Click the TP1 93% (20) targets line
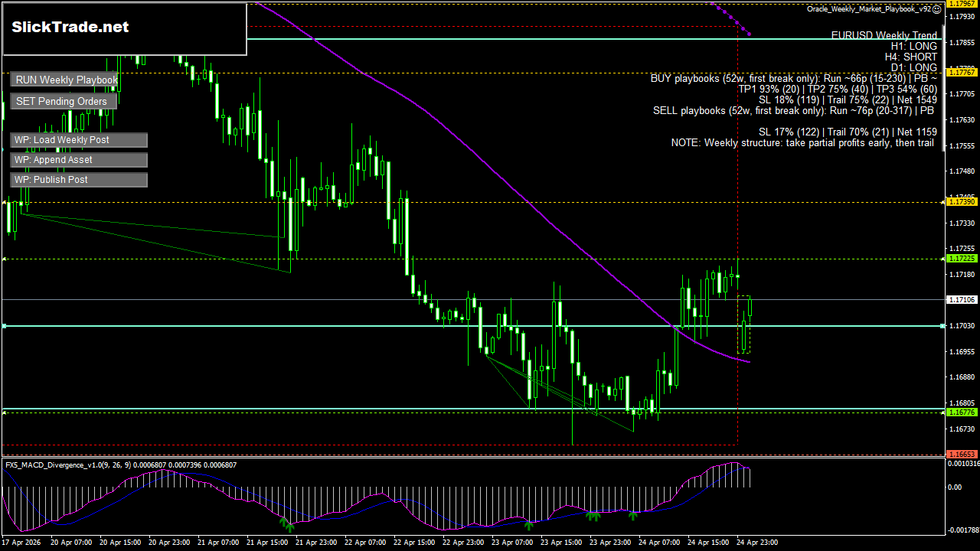 click(838, 89)
